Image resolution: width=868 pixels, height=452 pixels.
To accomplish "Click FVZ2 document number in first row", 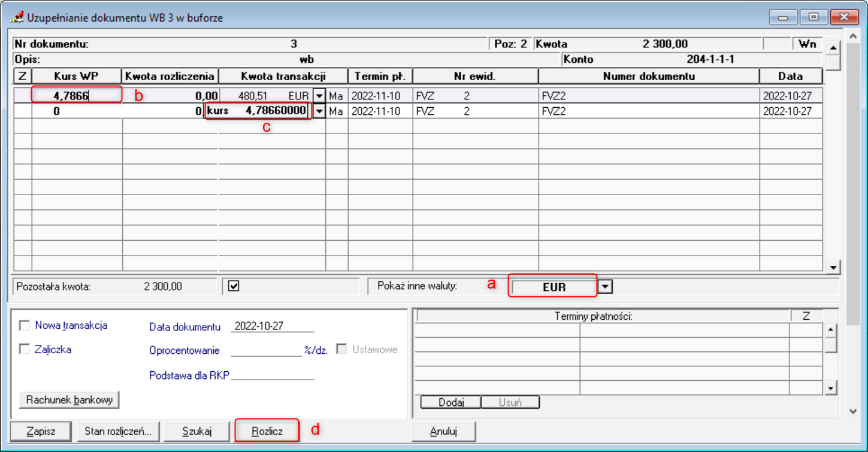I will pyautogui.click(x=649, y=96).
